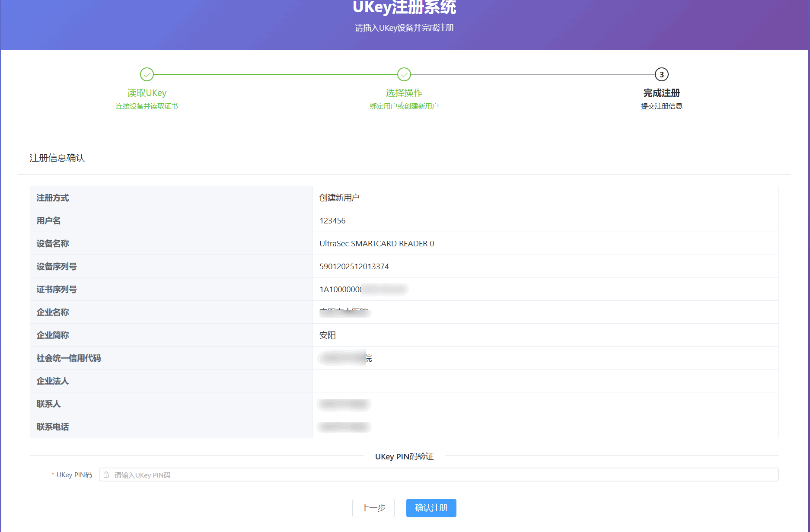Click the 注册信息确认 section heading
The height and width of the screenshot is (532, 810).
pos(57,158)
